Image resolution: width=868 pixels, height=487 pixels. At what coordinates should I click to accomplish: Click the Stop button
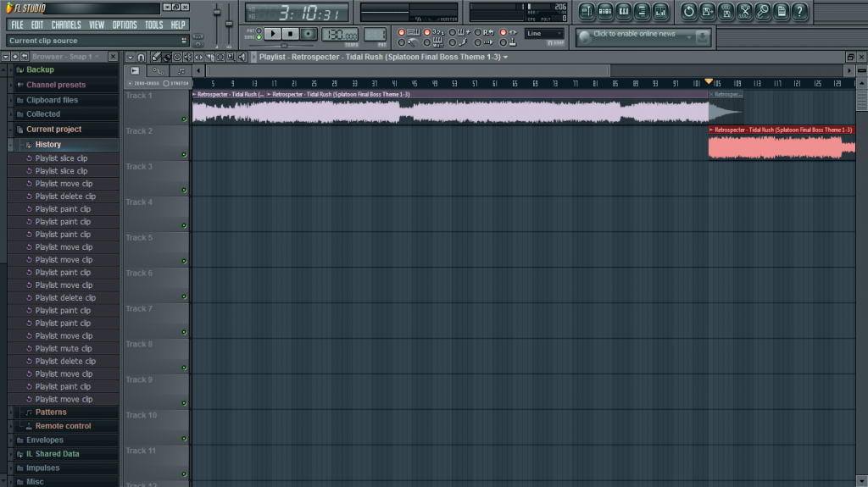tap(290, 34)
